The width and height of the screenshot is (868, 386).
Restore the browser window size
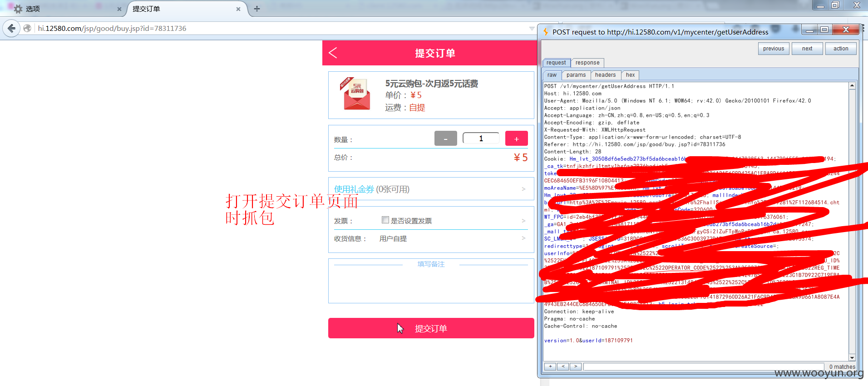(x=835, y=5)
